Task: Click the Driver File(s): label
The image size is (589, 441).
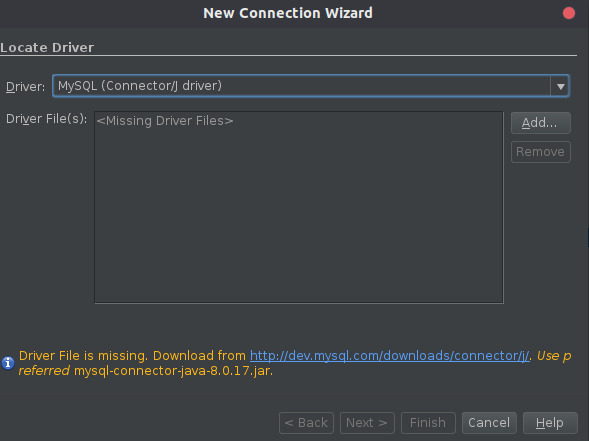Action: (47, 119)
